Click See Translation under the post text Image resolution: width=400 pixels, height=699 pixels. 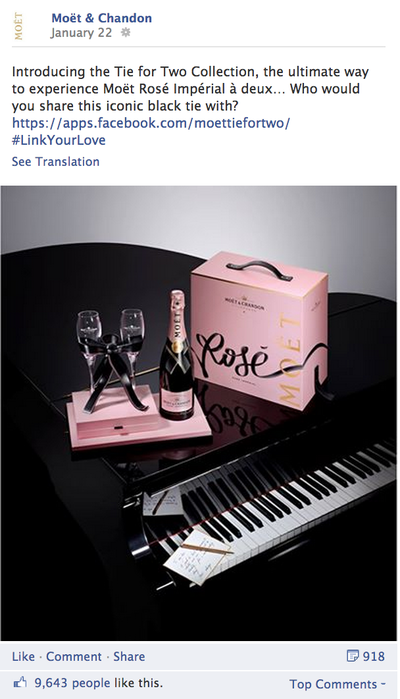56,161
